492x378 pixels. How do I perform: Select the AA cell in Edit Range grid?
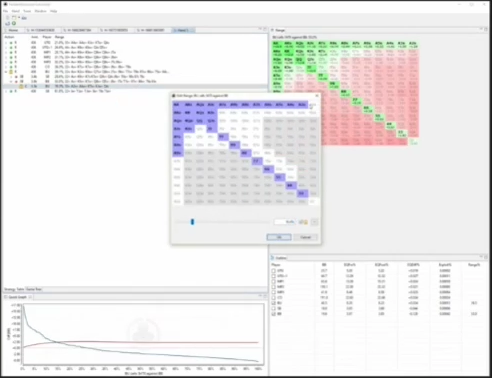tap(177, 105)
